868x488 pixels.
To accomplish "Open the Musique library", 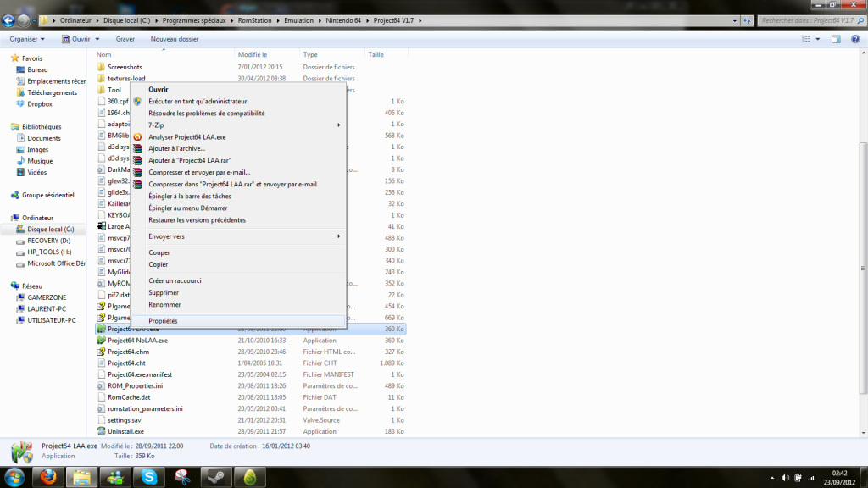I will [40, 161].
